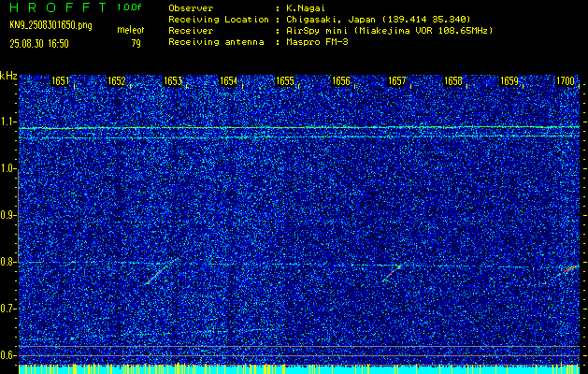The image size is (588, 374).
Task: Click the 1656 time marker
Action: 341,81
